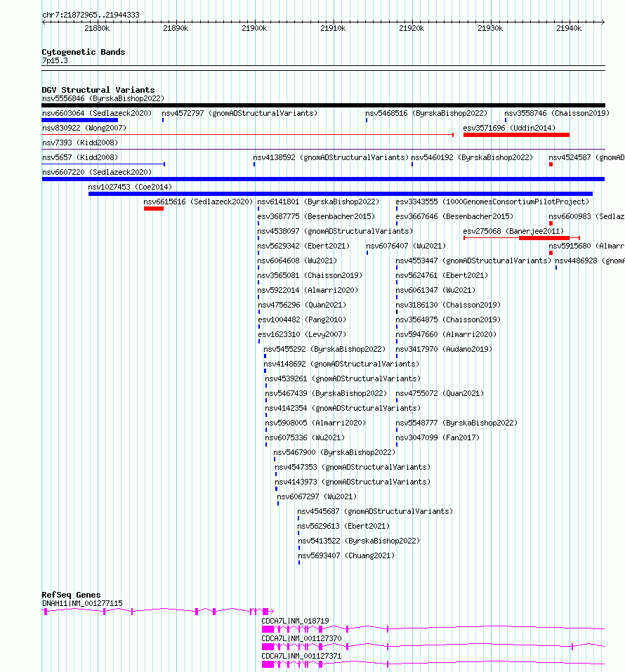Click the 21910k ruler tick label
The width and height of the screenshot is (625, 672).
[333, 29]
